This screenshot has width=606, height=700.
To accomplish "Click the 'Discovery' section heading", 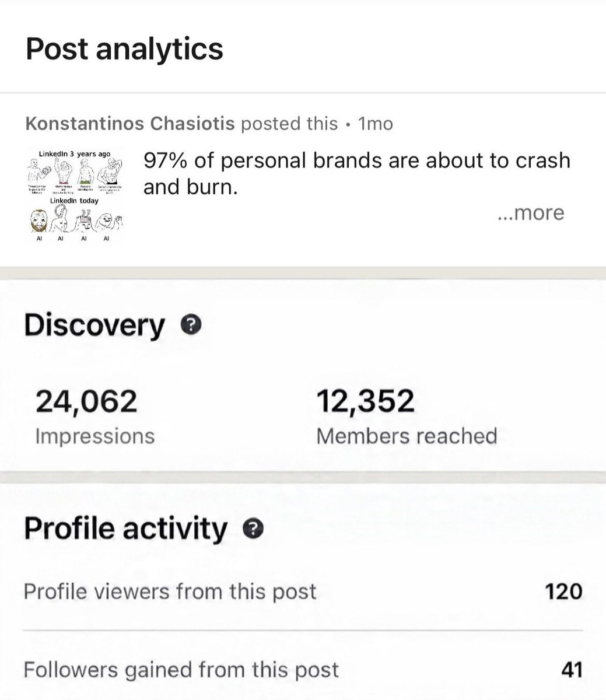I will point(94,325).
